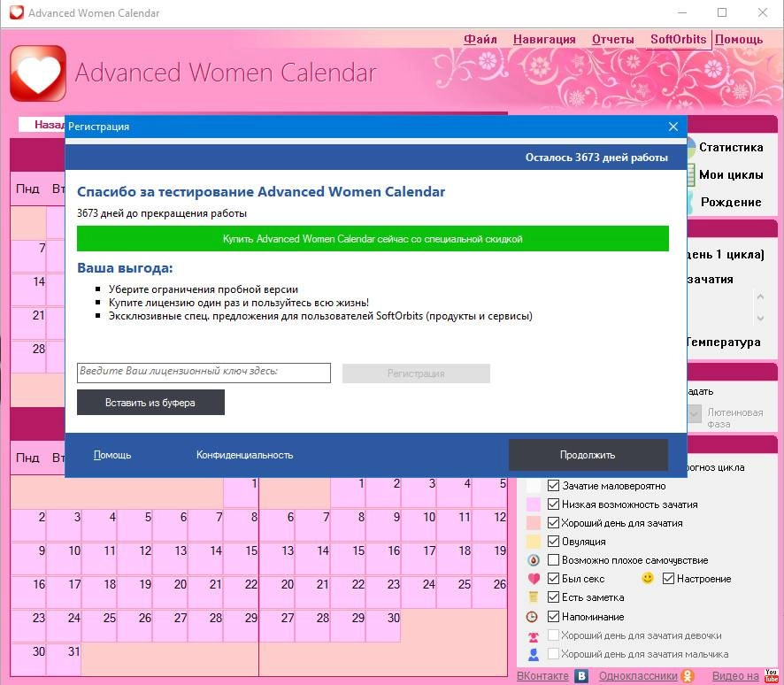
Task: Select day 30 in the lower right calendar
Action: click(383, 626)
